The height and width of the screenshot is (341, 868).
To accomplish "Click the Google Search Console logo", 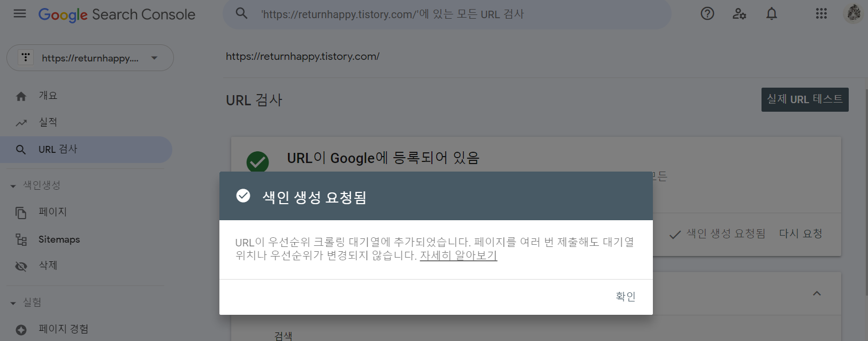I will [x=117, y=14].
